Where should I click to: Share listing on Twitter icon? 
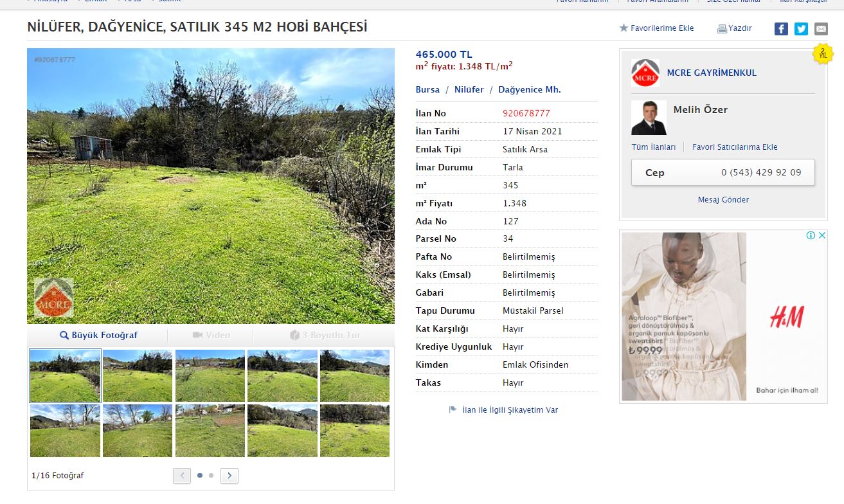pos(801,29)
